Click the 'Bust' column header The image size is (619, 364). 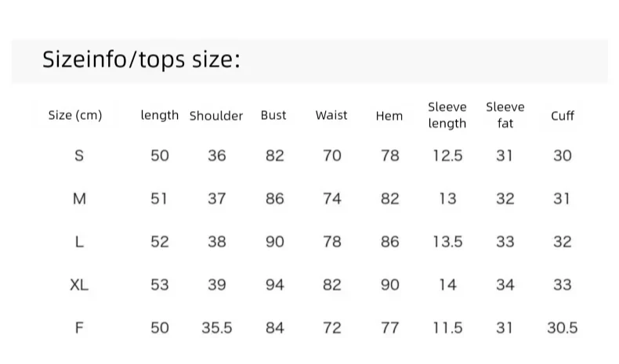tap(273, 115)
